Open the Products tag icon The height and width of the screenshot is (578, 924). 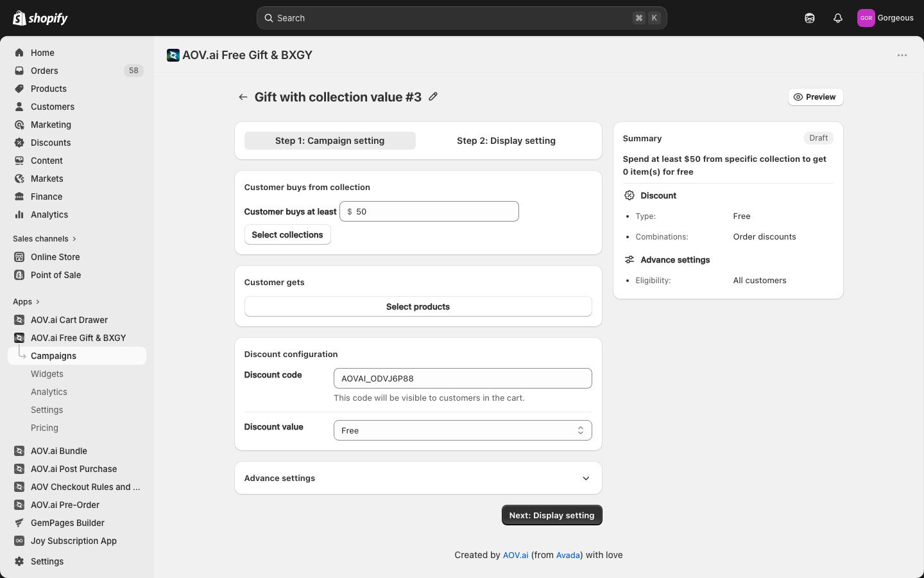pyautogui.click(x=19, y=89)
